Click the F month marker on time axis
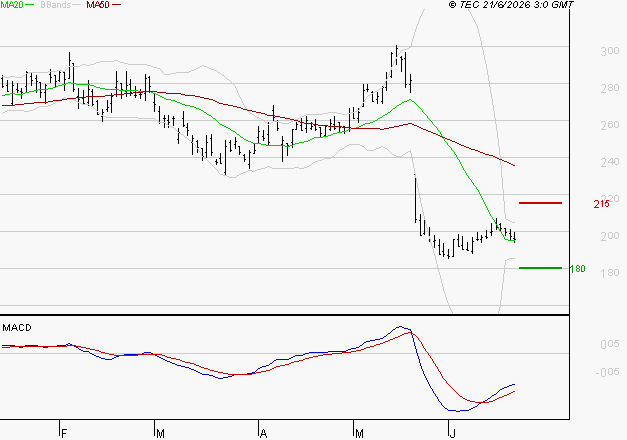The width and height of the screenshot is (627, 440). click(64, 434)
